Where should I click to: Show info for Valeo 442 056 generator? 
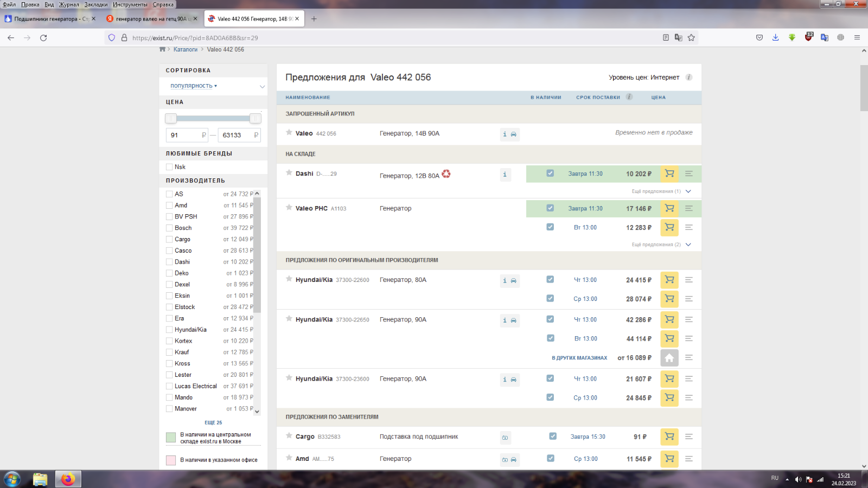pos(505,134)
